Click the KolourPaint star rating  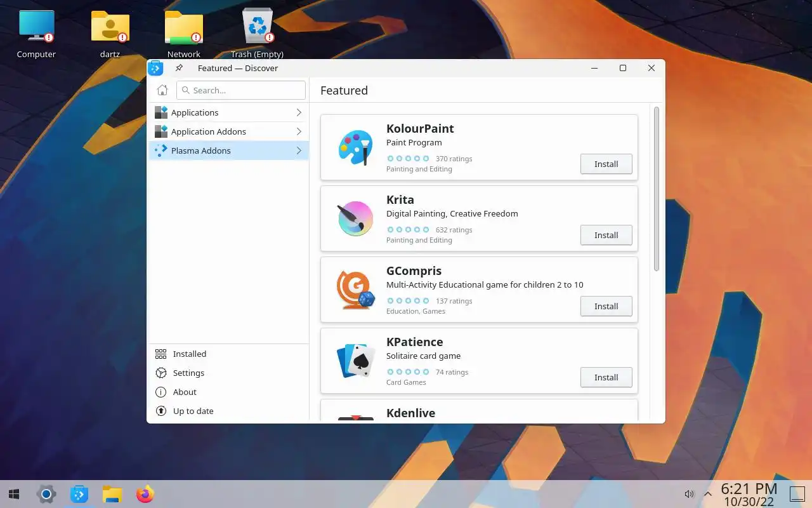tap(409, 159)
